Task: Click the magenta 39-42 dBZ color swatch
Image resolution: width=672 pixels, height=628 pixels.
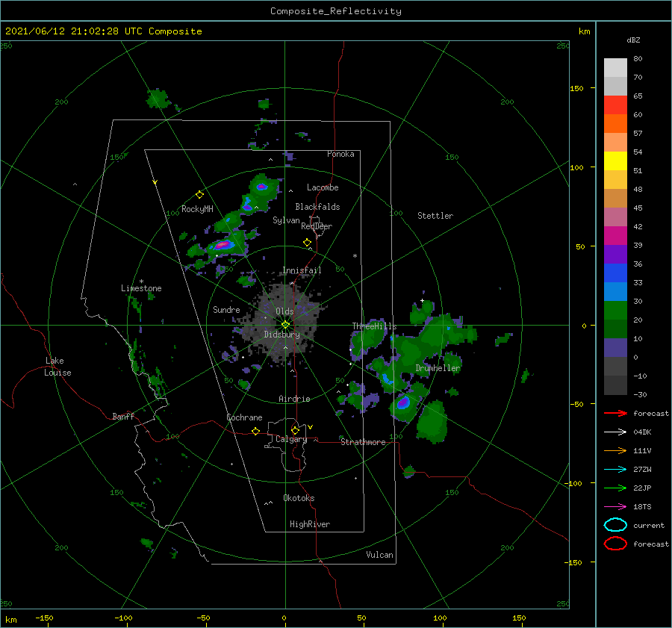Action: point(615,236)
